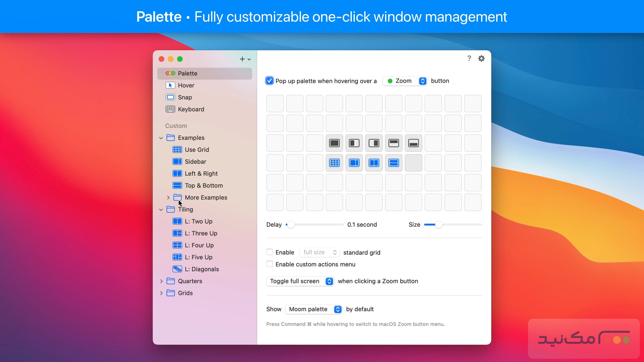The image size is (644, 362).
Task: Click the blue grid icon in palette
Action: 334,163
